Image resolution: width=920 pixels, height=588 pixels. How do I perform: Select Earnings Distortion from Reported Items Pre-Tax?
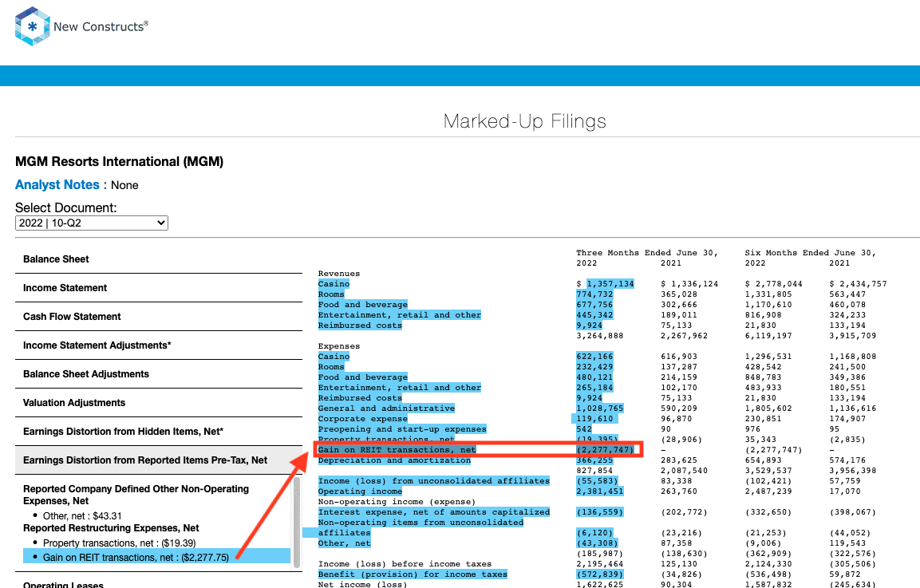(159, 460)
